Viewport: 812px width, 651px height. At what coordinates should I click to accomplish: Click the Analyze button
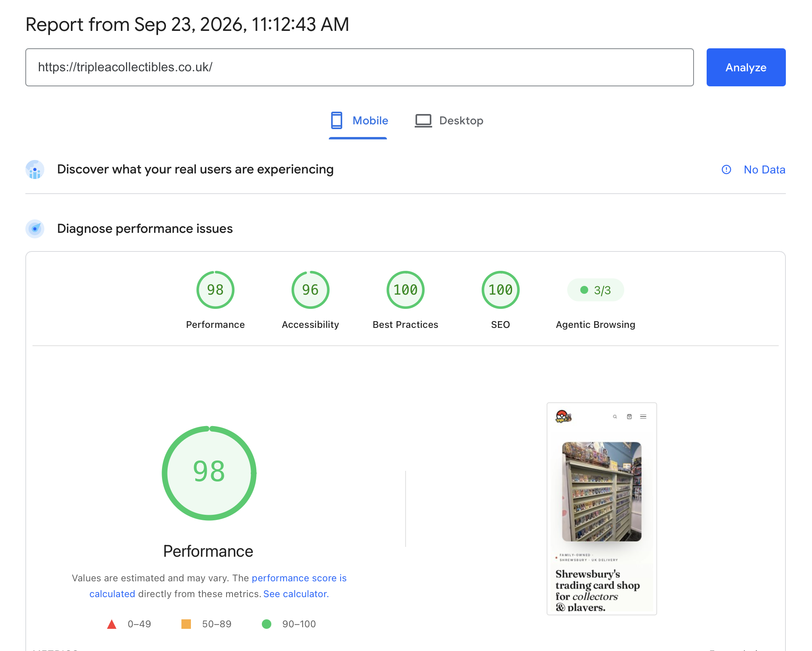[746, 67]
